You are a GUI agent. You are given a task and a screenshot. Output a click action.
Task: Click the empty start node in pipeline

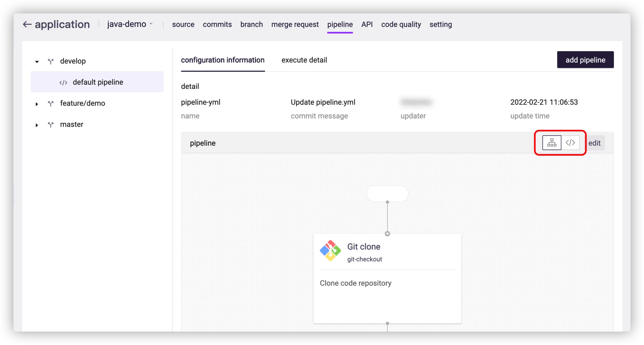click(x=387, y=193)
